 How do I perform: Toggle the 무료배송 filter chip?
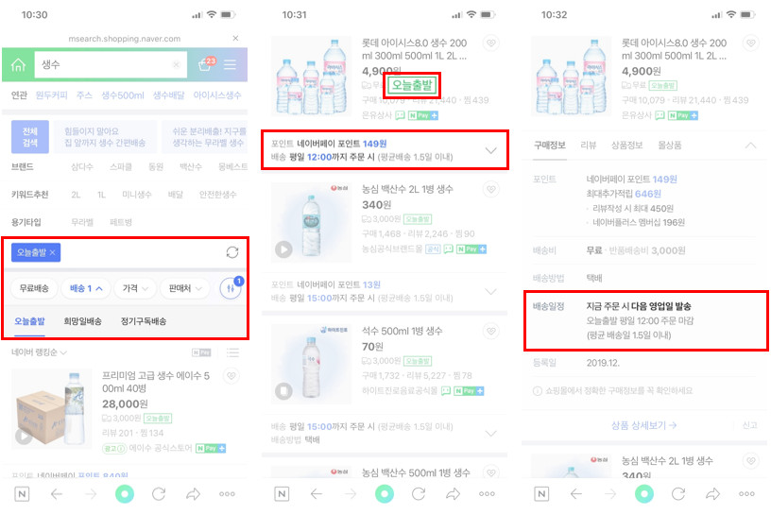pyautogui.click(x=34, y=288)
